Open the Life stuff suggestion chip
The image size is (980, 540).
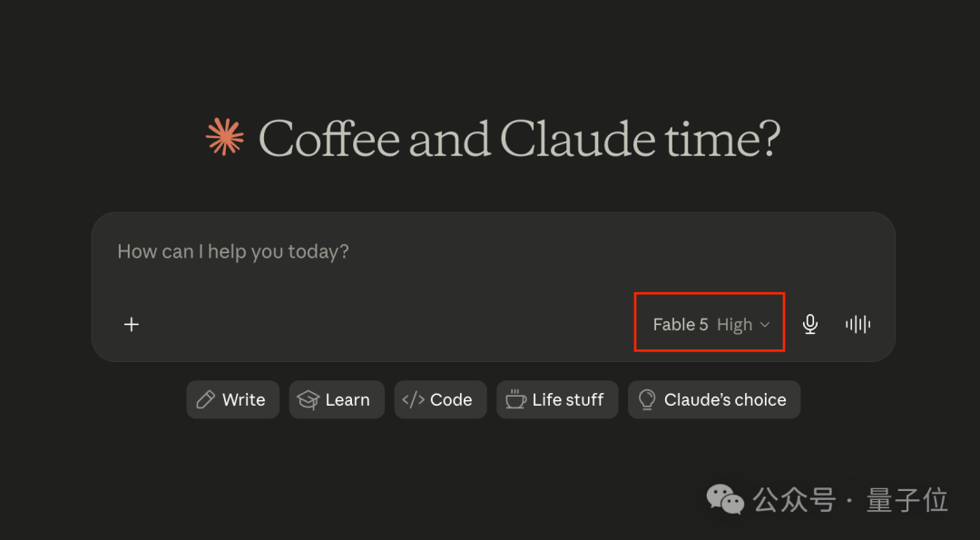[557, 399]
